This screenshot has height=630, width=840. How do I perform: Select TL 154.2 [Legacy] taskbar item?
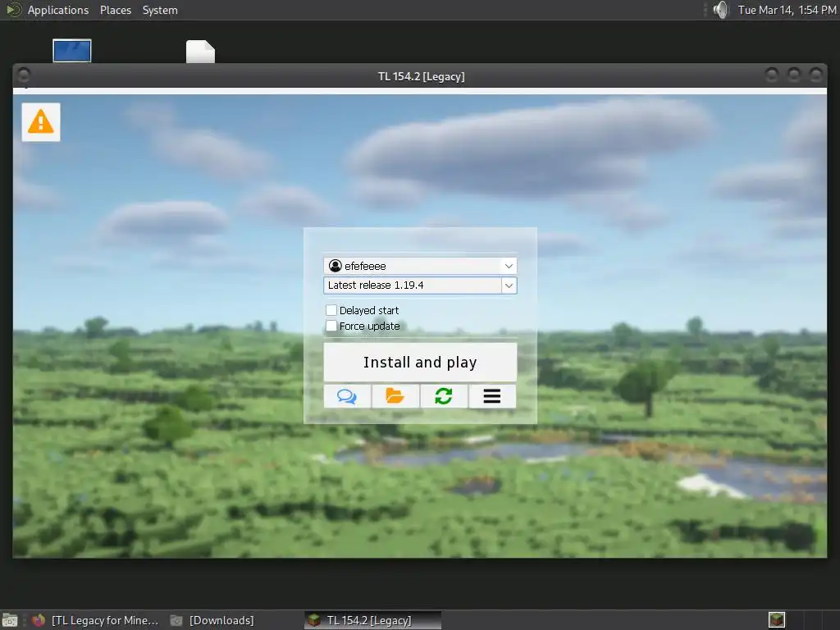click(373, 620)
